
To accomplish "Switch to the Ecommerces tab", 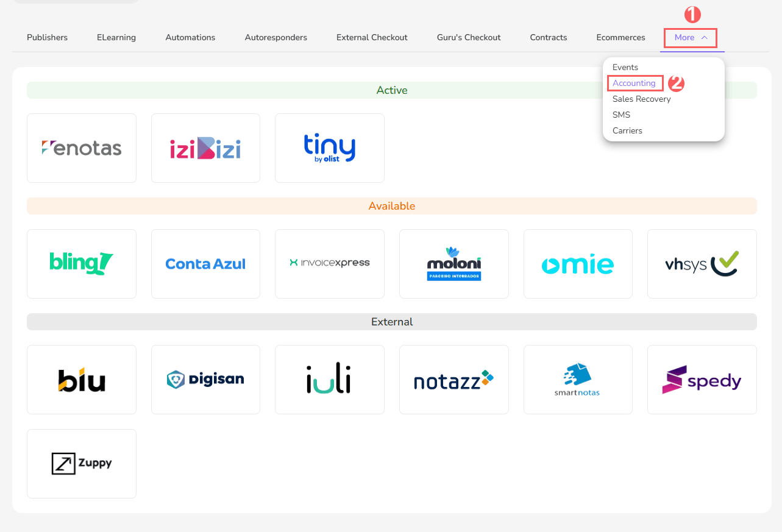I will coord(620,38).
